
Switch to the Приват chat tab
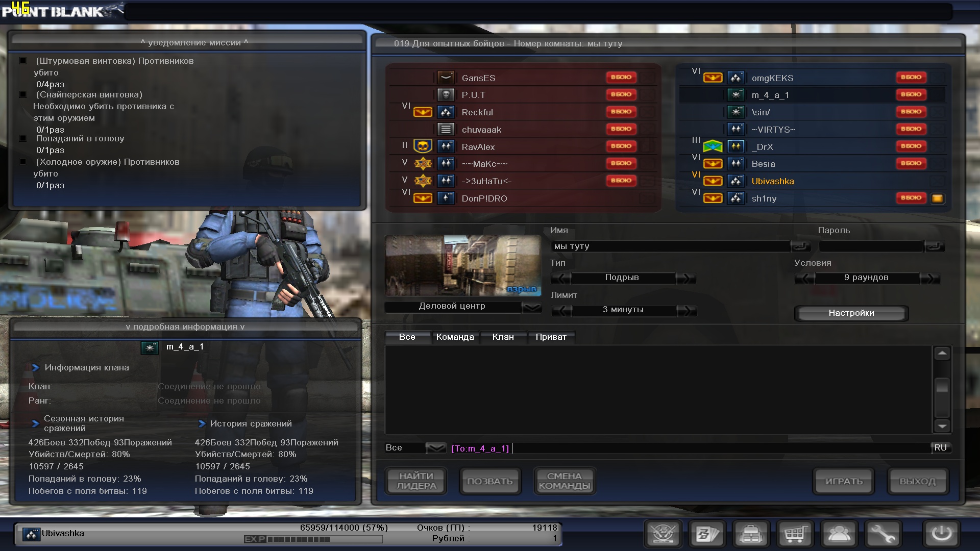[550, 337]
